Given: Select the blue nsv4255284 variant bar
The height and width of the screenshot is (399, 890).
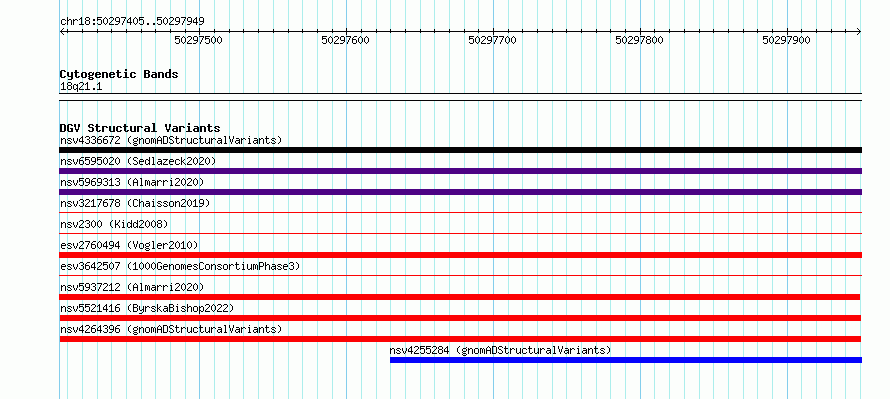Looking at the screenshot, I should (x=626, y=360).
